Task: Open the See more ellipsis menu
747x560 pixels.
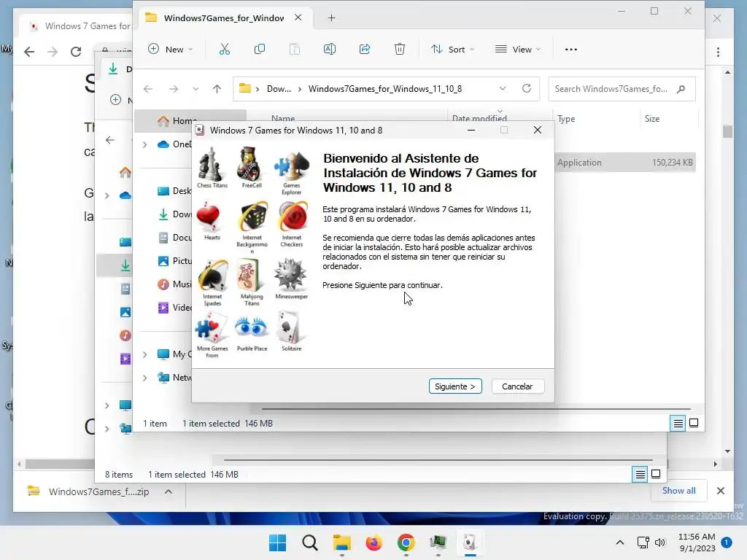Action: [x=570, y=49]
